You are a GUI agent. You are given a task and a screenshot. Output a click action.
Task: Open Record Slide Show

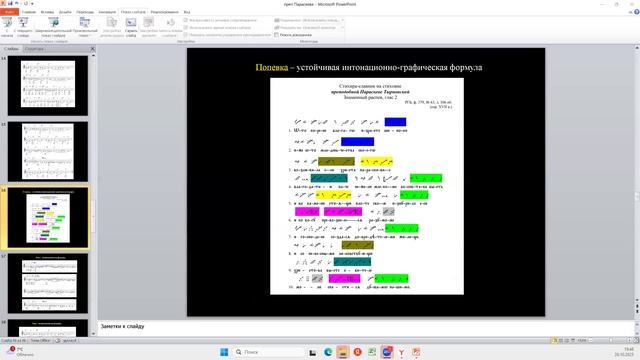tap(171, 27)
